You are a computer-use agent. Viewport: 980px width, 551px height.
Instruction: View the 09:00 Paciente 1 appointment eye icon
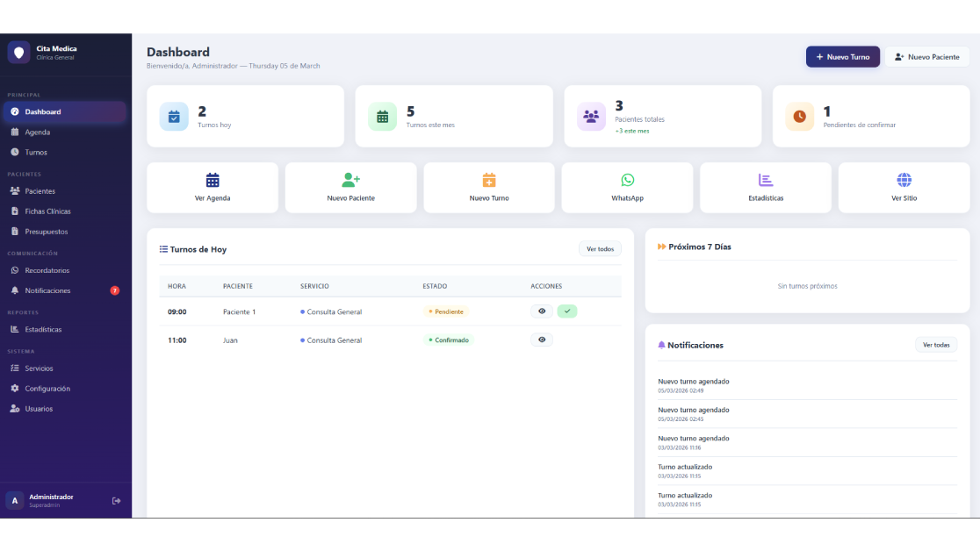542,311
